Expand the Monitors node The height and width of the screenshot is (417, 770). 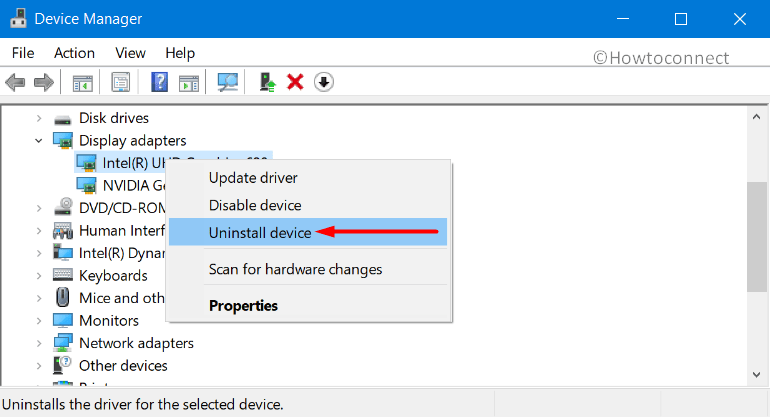click(39, 321)
